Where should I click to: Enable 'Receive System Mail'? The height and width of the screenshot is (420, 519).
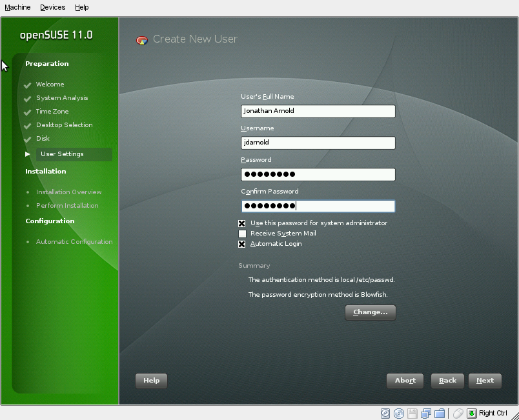[242, 234]
